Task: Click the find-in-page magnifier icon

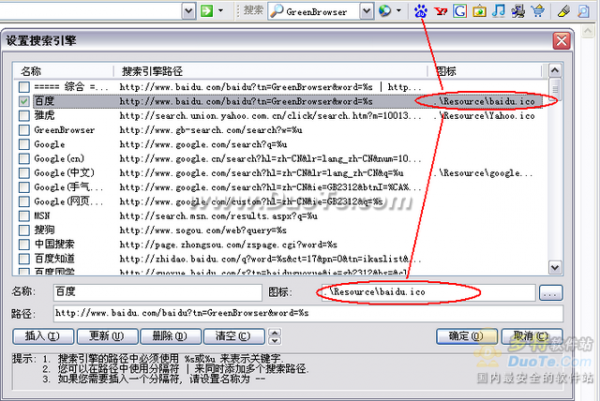Action: point(583,11)
